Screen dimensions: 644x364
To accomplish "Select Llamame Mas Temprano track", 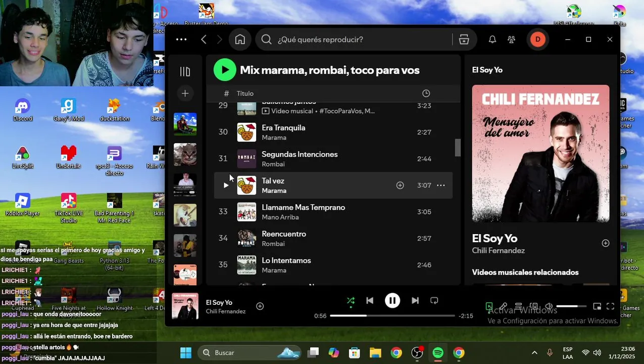I will click(333, 212).
